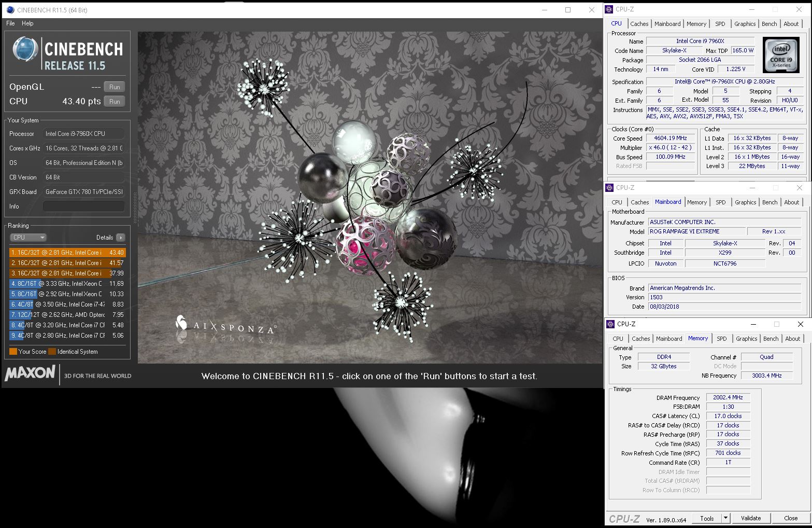Open Graphics tab in top CPU-Z window

(745, 24)
